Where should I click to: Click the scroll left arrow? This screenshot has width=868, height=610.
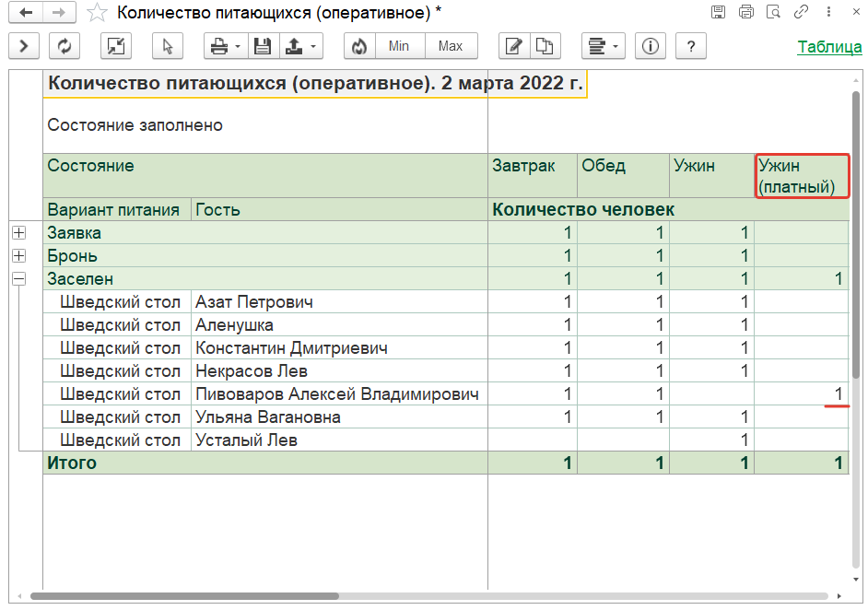(x=19, y=596)
